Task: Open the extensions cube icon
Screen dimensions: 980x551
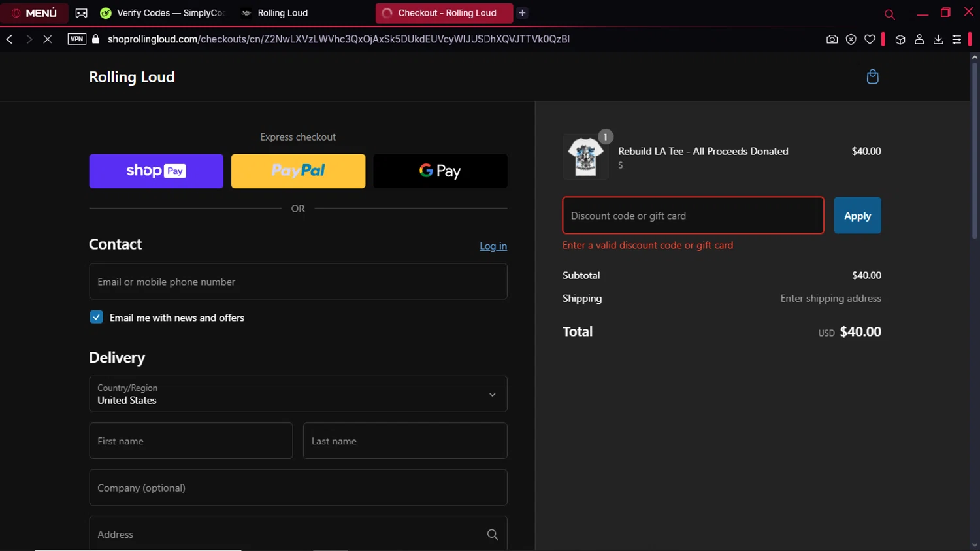Action: click(x=900, y=39)
